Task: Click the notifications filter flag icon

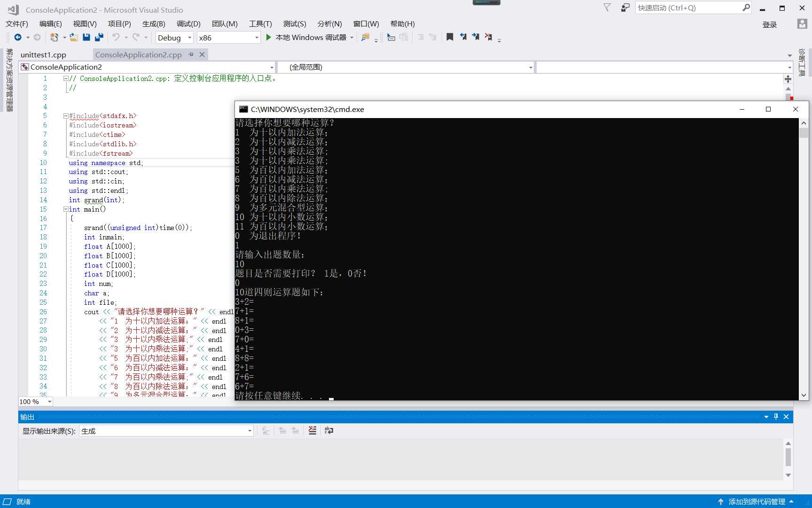Action: [607, 8]
